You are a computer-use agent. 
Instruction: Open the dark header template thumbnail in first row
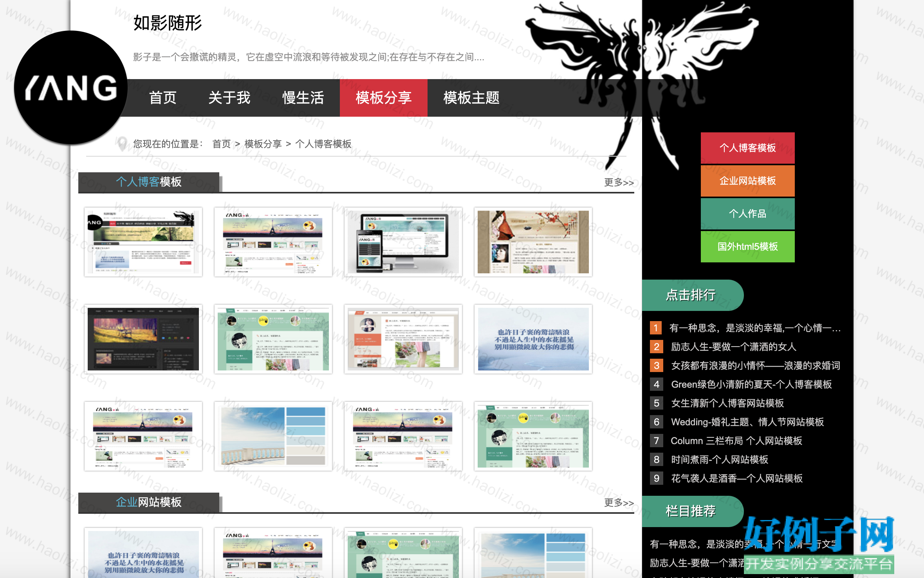(143, 242)
